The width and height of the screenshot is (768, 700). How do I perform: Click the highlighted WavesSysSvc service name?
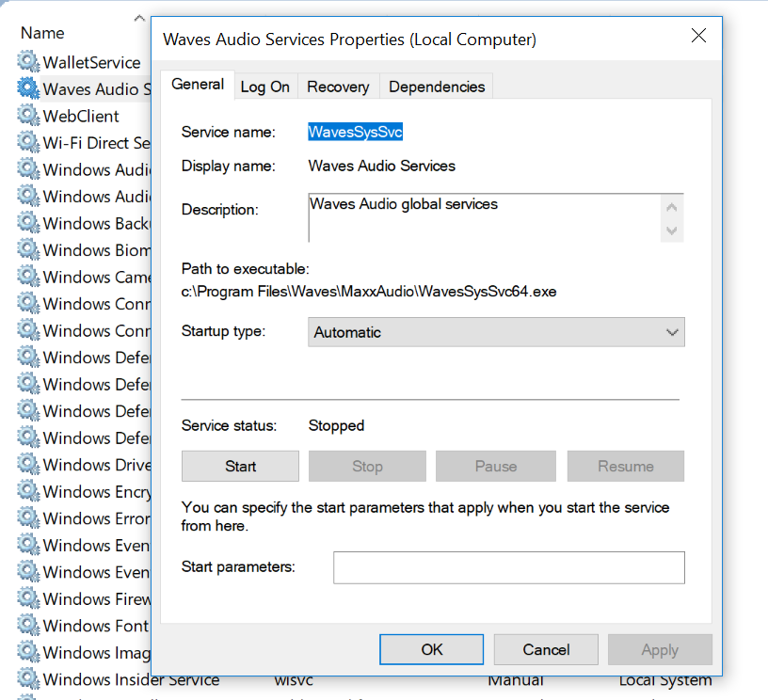click(x=356, y=132)
